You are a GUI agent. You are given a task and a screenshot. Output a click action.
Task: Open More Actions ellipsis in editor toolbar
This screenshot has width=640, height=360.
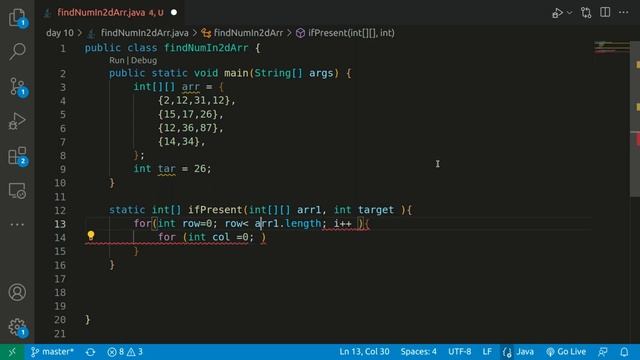click(x=624, y=12)
